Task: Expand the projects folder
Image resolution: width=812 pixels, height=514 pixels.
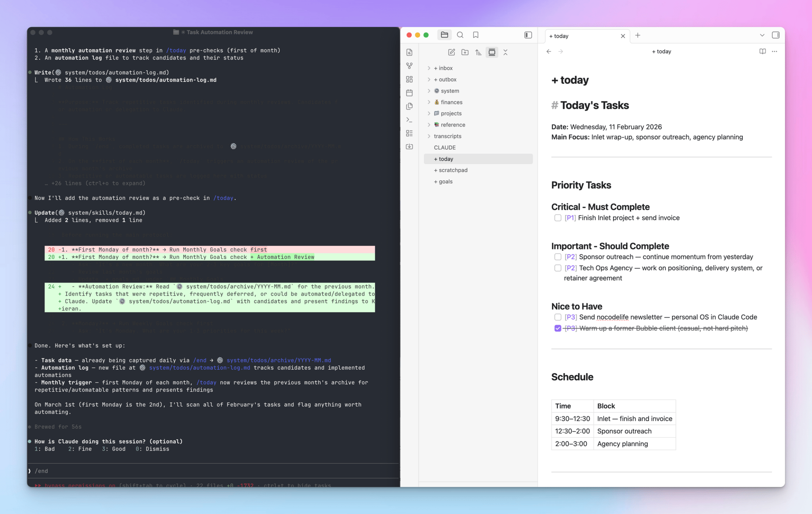Action: [x=429, y=113]
